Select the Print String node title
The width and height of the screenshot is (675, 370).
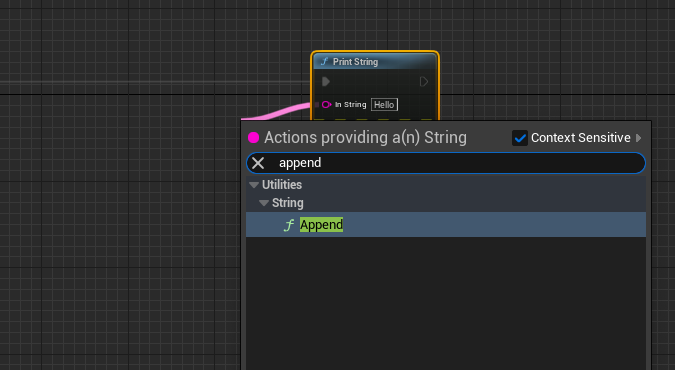[355, 62]
